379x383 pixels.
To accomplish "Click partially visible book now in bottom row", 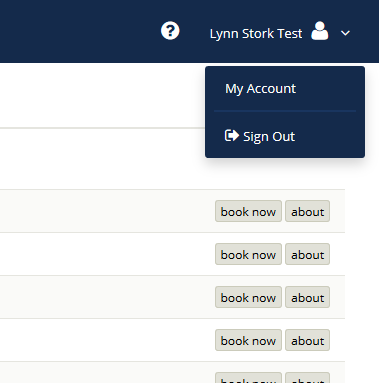I will [x=248, y=378].
